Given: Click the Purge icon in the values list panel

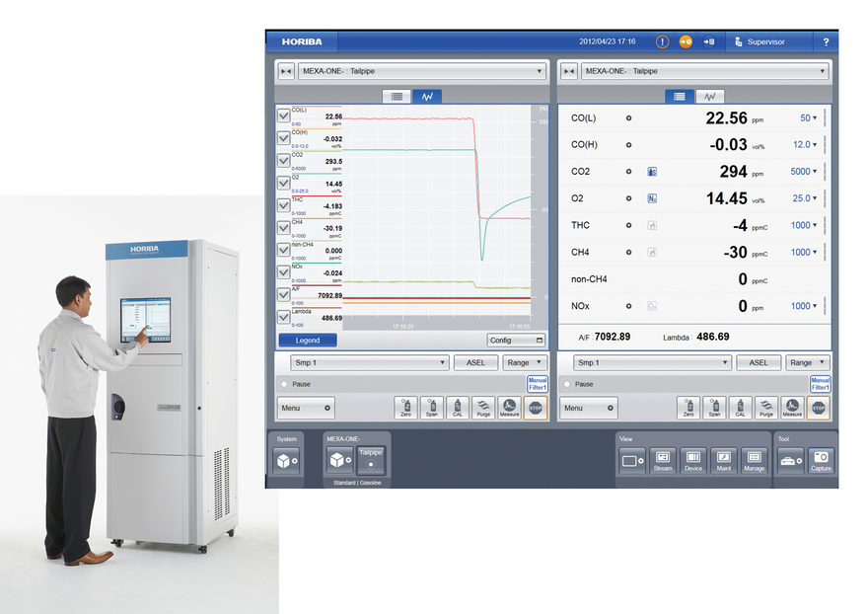Looking at the screenshot, I should click(x=766, y=408).
